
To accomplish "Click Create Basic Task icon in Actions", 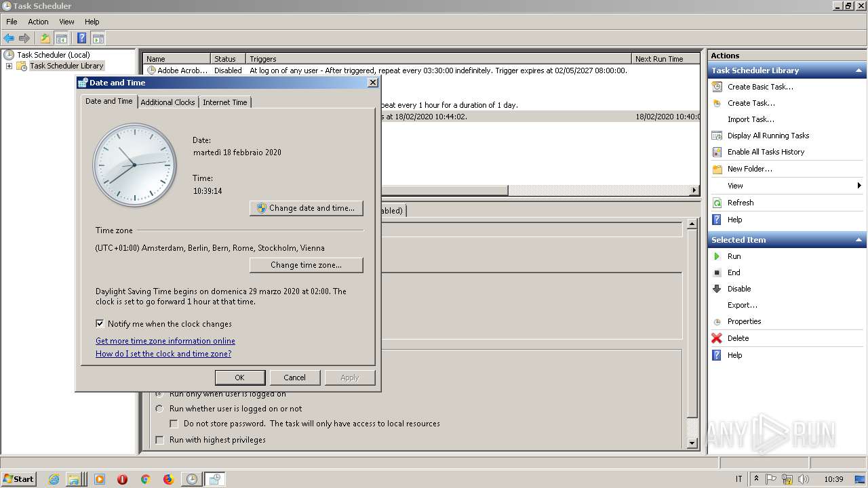I will (717, 87).
